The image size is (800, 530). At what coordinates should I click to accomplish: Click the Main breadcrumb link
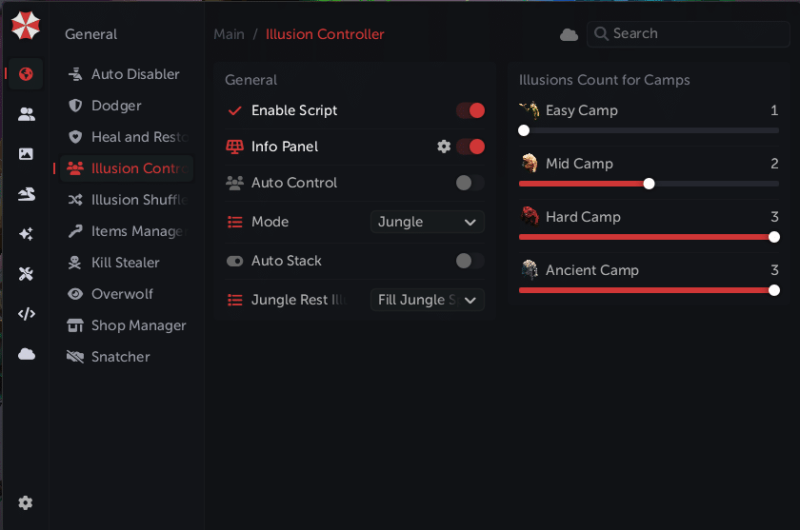coord(229,34)
